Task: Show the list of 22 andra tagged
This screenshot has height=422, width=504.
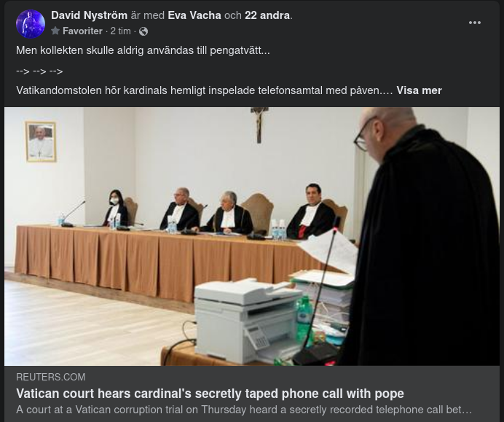Action: click(267, 15)
